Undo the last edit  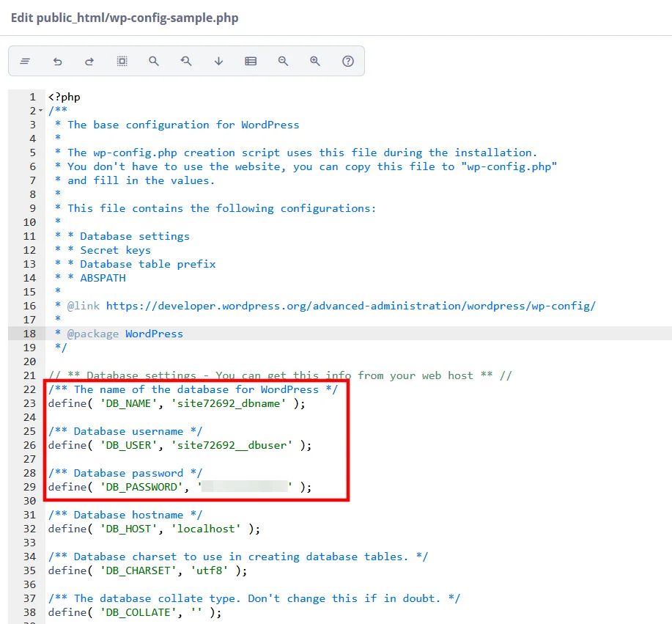tap(57, 61)
